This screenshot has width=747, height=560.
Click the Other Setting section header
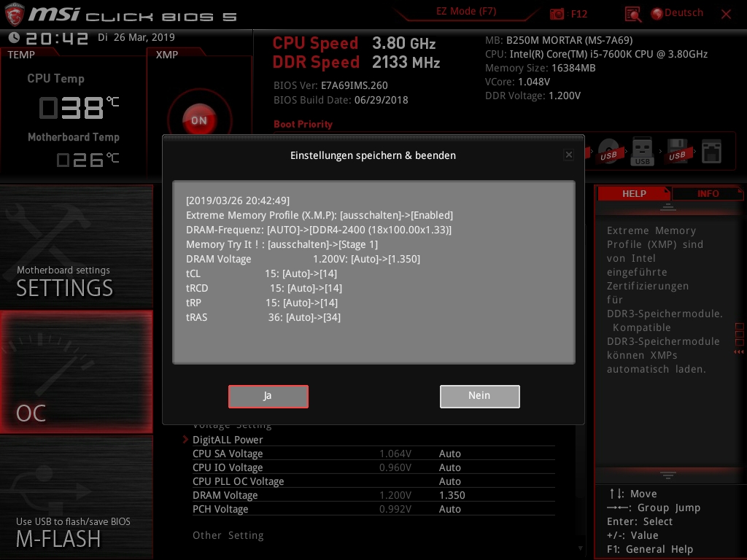(228, 535)
